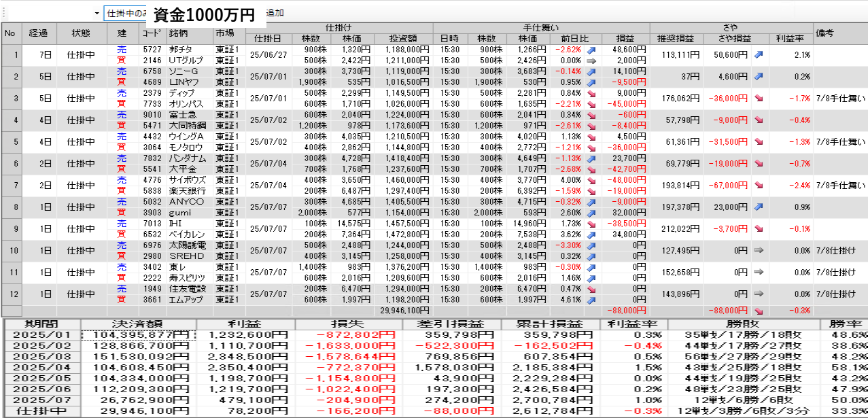This screenshot has width=868, height=418.
Task: Click the red down arrow beside オリンパス -2.21%
Action: pos(591,104)
